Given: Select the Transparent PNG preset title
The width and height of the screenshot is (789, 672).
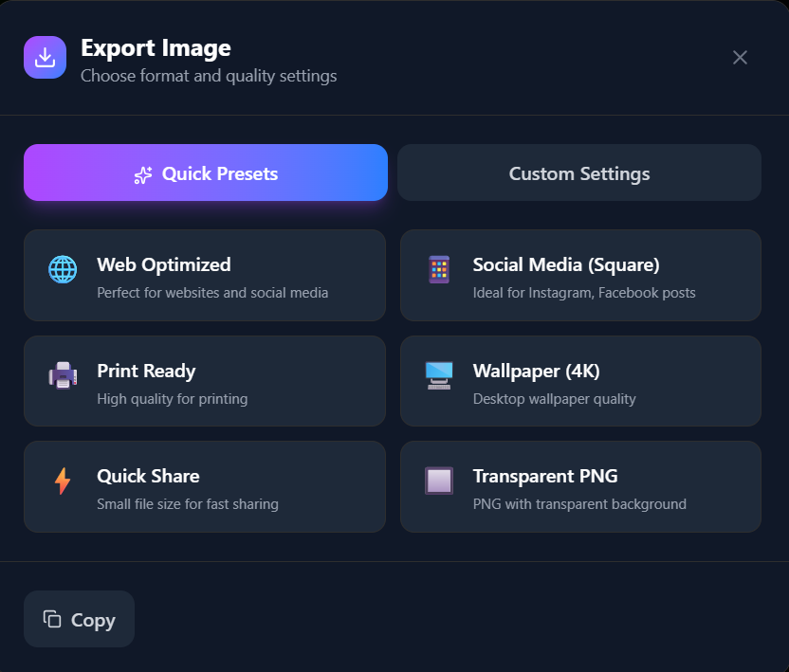Looking at the screenshot, I should [x=545, y=476].
